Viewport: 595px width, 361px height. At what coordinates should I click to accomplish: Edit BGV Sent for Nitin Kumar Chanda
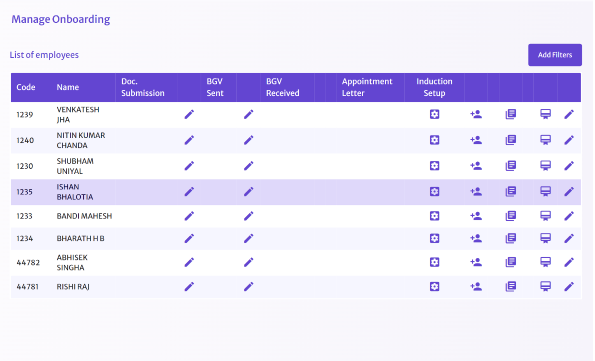pyautogui.click(x=249, y=140)
